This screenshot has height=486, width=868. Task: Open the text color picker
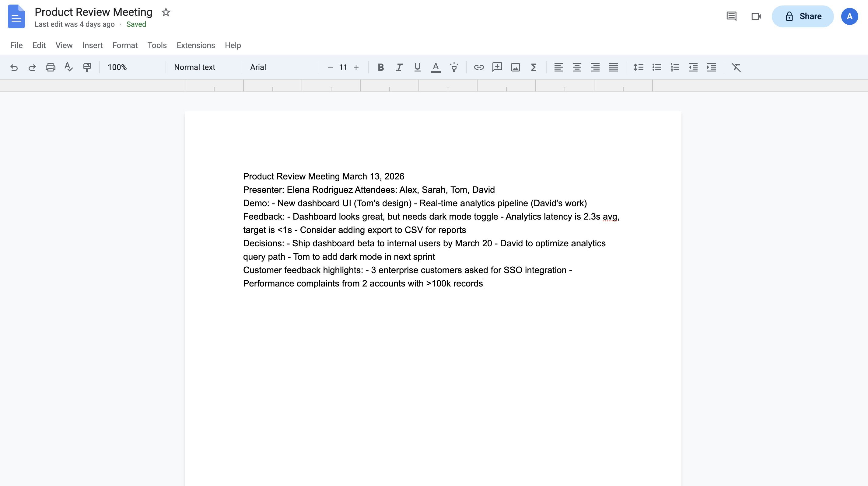(436, 67)
